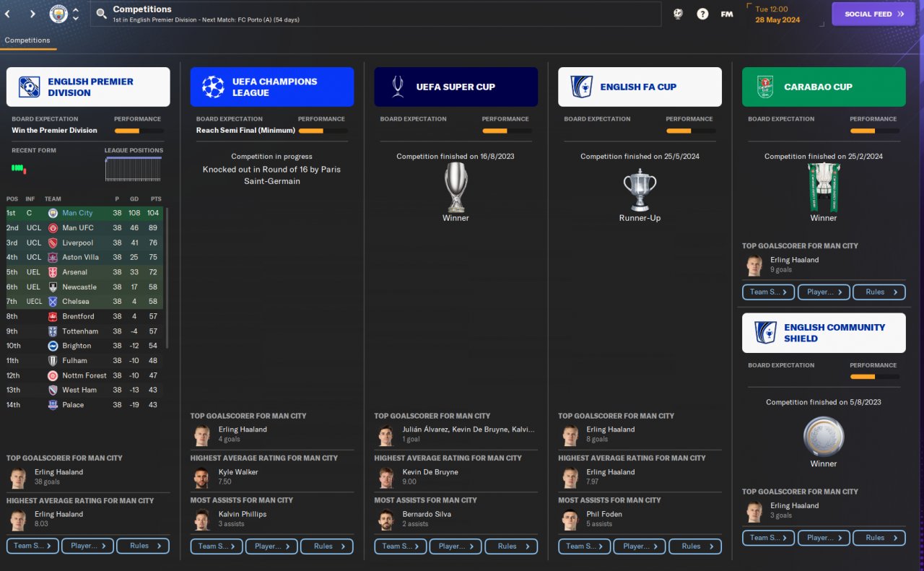Click the forward navigation arrow
This screenshot has width=924, height=571.
(x=32, y=14)
